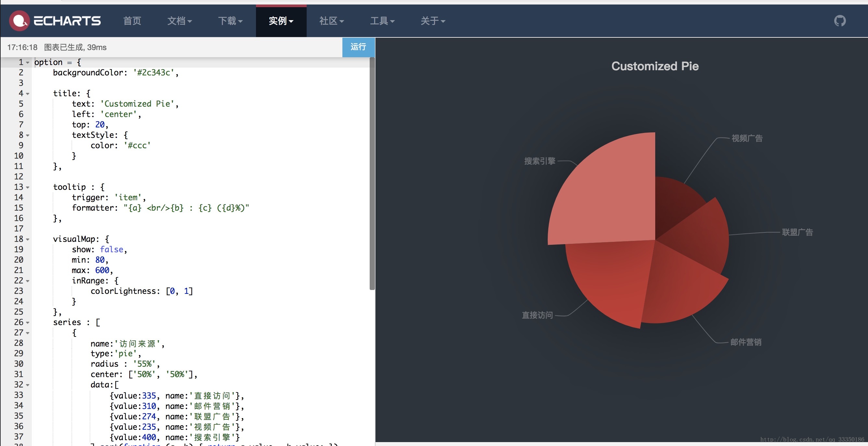
Task: Open the 实例 examples menu
Action: [281, 21]
